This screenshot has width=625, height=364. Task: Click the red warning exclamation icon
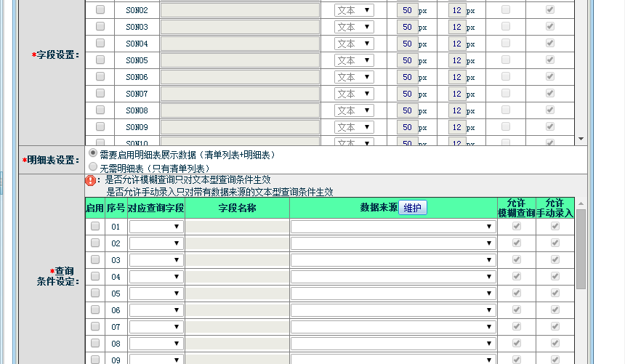click(x=90, y=180)
